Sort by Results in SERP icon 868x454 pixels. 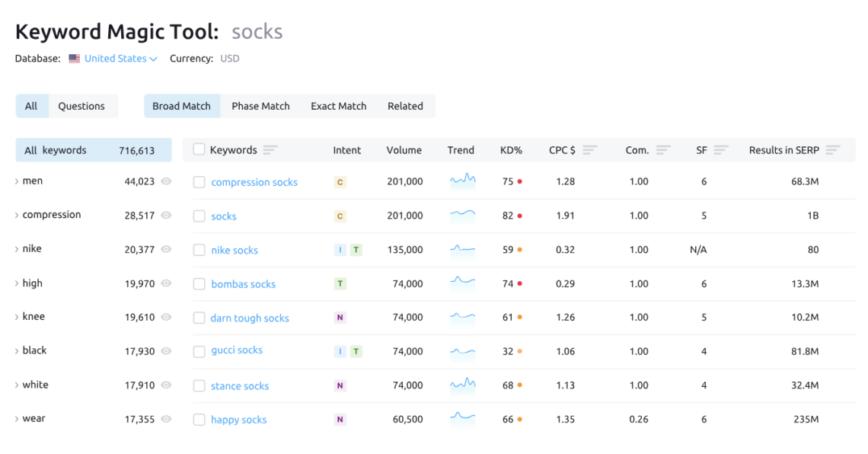click(833, 150)
